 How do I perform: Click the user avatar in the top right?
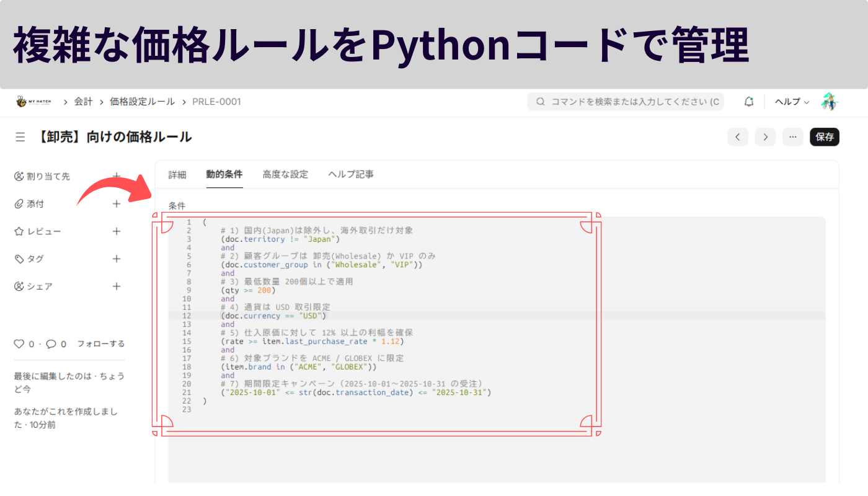830,100
